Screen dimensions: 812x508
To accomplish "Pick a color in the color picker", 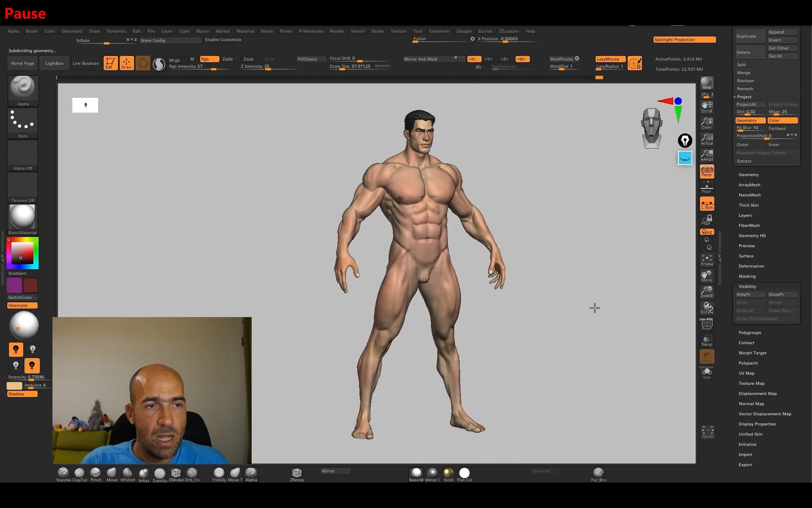I will point(23,253).
